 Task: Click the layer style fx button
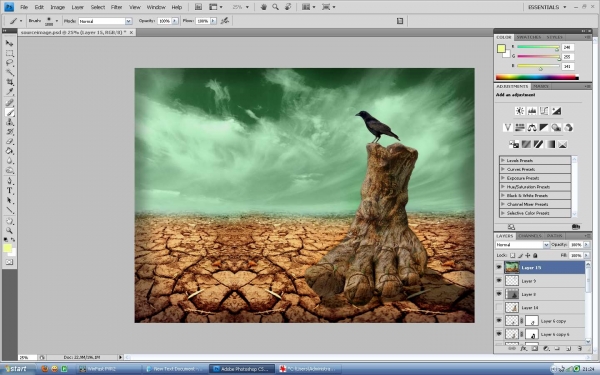523,349
